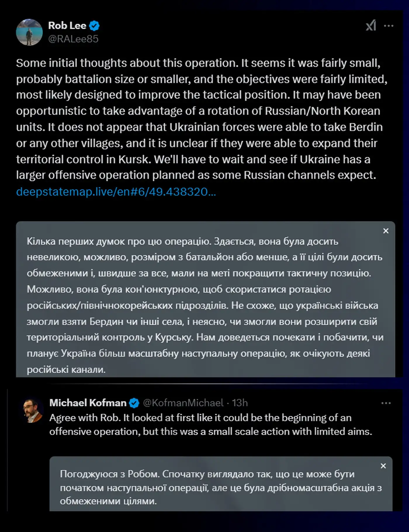Open Michael Kofman's profile picture
409x532 pixels.
(x=33, y=410)
